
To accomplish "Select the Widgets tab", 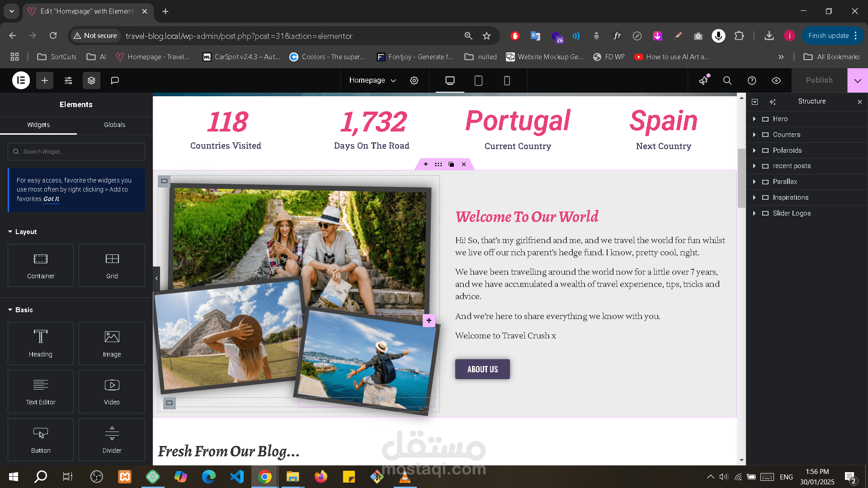I will pyautogui.click(x=38, y=125).
